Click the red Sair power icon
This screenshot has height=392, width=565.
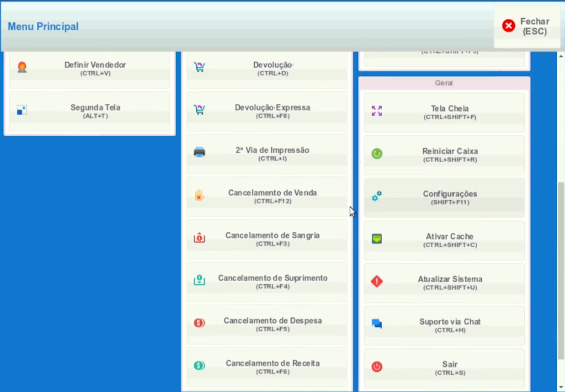point(377,367)
